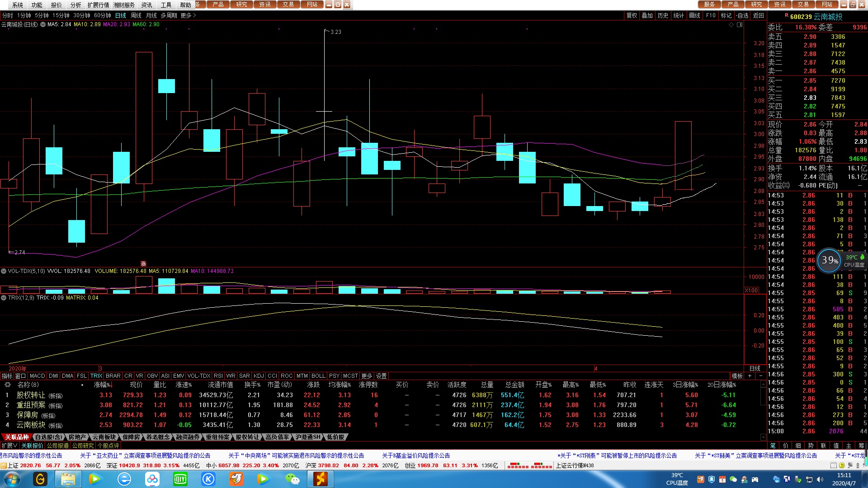Image resolution: width=868 pixels, height=488 pixels.
Task: Click the plus button next to 模板
Action: [750, 376]
